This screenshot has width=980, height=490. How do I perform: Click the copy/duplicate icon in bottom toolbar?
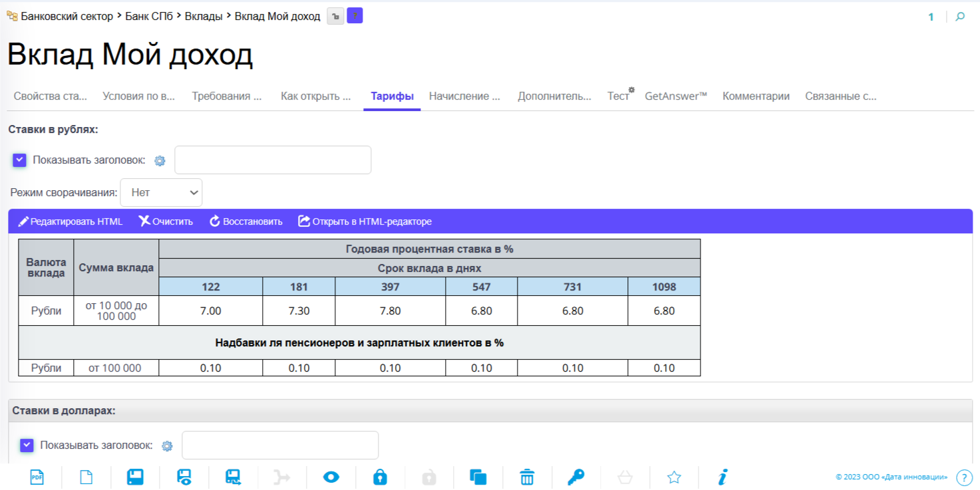[478, 477]
